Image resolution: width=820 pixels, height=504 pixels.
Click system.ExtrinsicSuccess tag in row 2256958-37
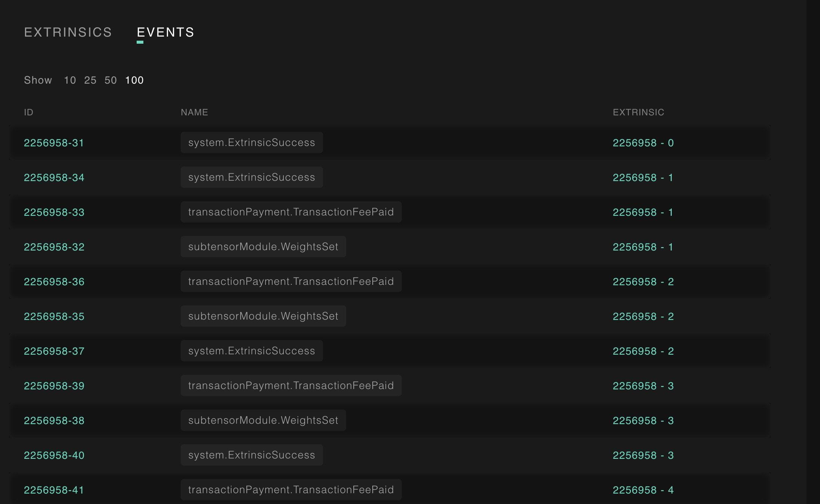(252, 351)
